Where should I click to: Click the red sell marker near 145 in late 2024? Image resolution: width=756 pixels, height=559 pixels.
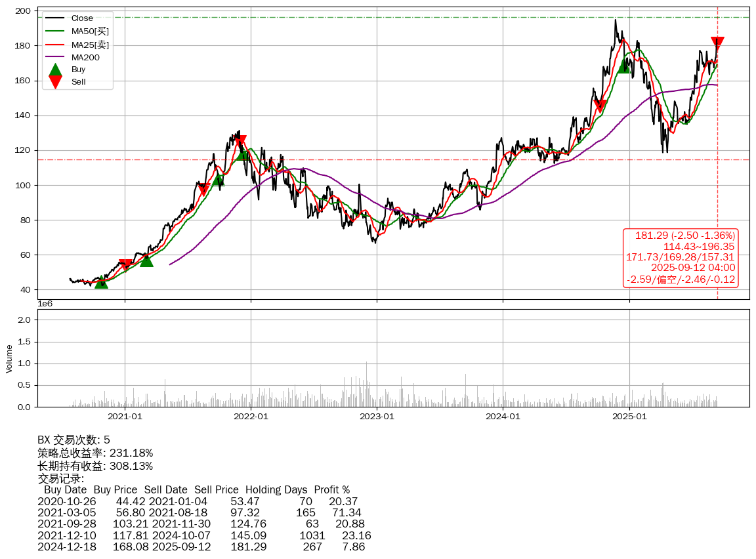(x=600, y=106)
